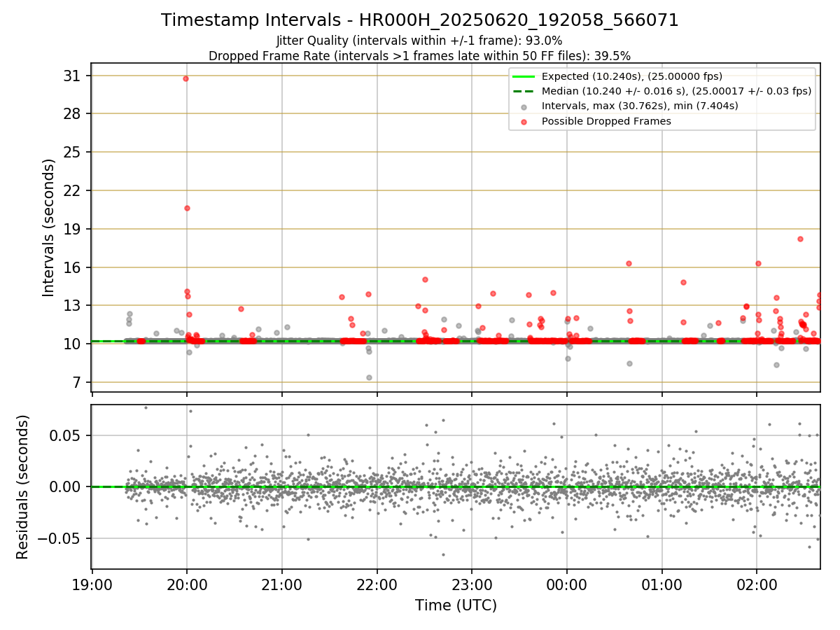Click the 20:00 time tick label
Viewport: 840px width, 630px height.
(187, 583)
